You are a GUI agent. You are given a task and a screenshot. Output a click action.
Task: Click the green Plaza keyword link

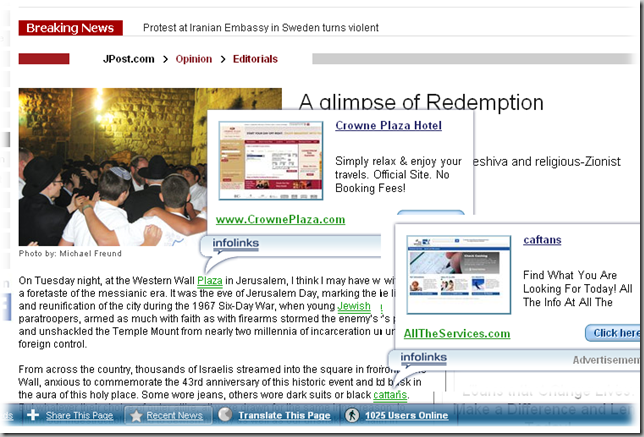coord(209,281)
